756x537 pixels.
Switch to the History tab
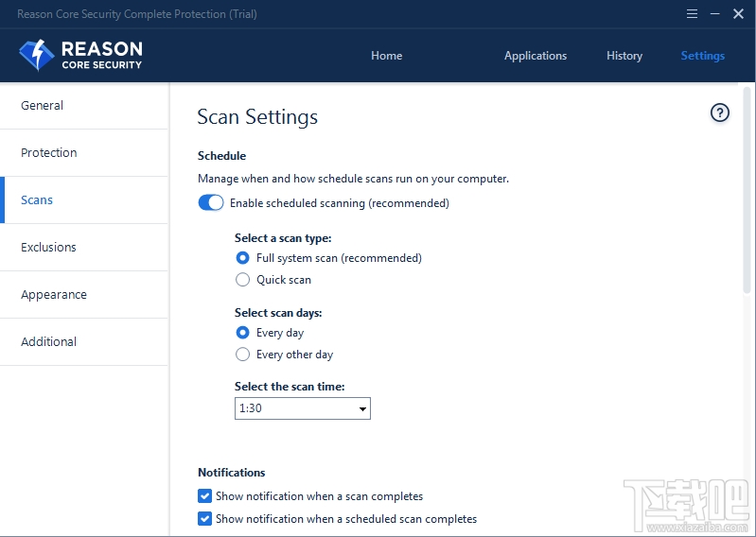coord(624,56)
